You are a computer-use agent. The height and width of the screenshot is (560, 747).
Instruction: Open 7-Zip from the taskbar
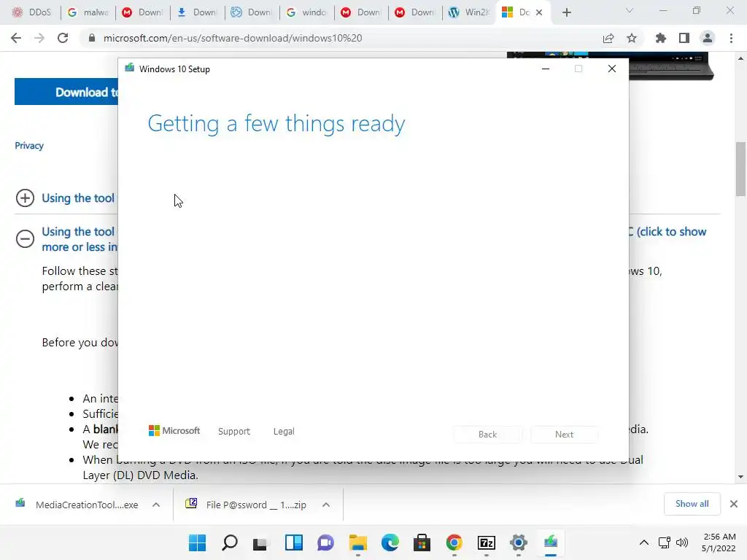tap(487, 542)
